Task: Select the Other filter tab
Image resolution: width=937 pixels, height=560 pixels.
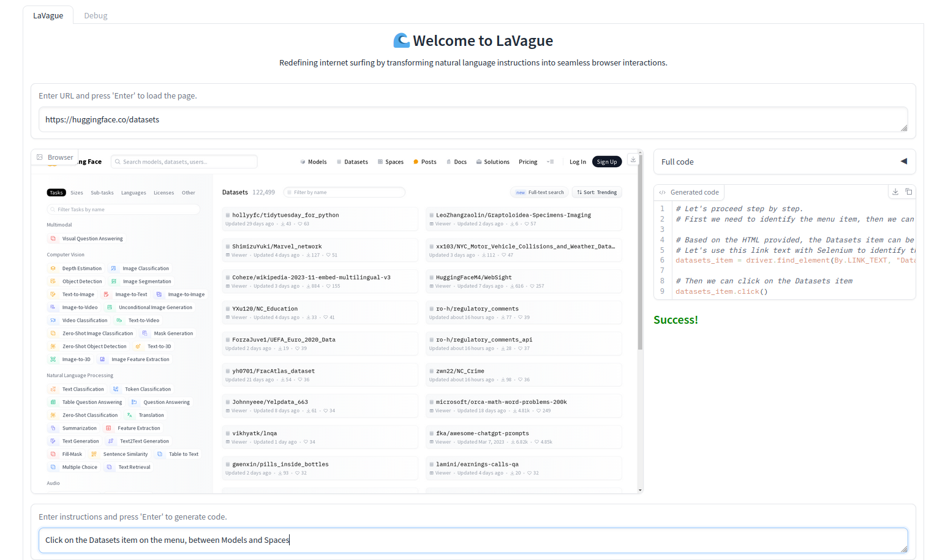Action: click(x=189, y=193)
